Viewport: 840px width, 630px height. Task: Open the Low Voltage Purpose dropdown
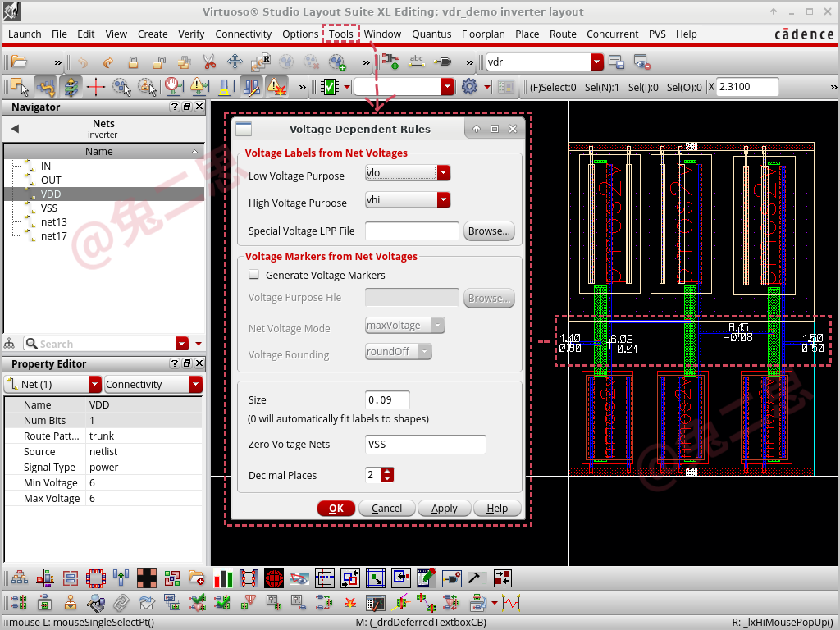443,173
